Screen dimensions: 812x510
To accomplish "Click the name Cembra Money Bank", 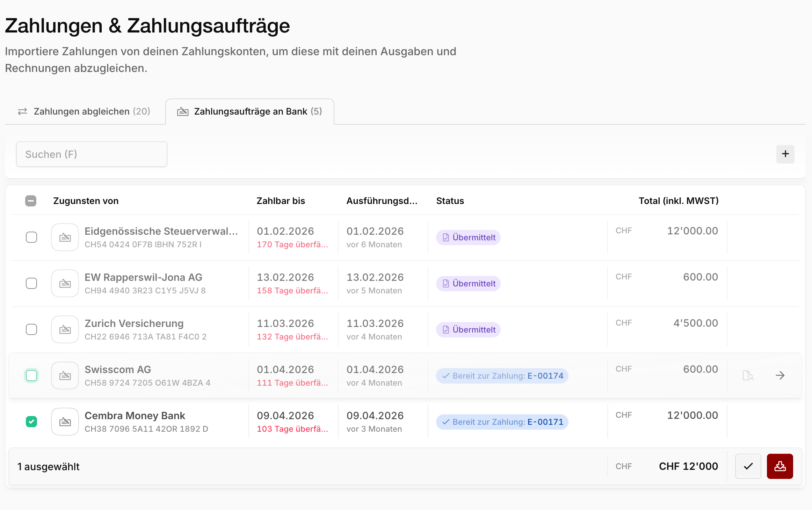I will (135, 416).
